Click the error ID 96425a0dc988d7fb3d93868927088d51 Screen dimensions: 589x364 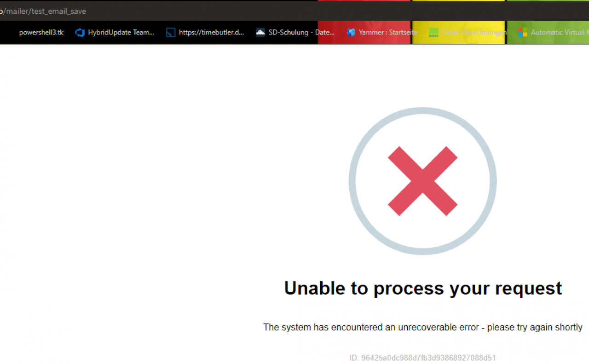click(x=422, y=358)
